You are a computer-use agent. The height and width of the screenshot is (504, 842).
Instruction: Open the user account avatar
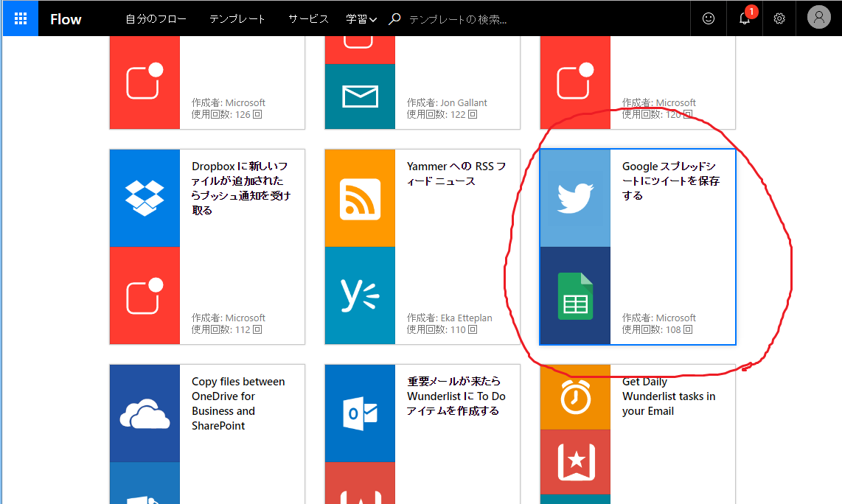tap(819, 18)
